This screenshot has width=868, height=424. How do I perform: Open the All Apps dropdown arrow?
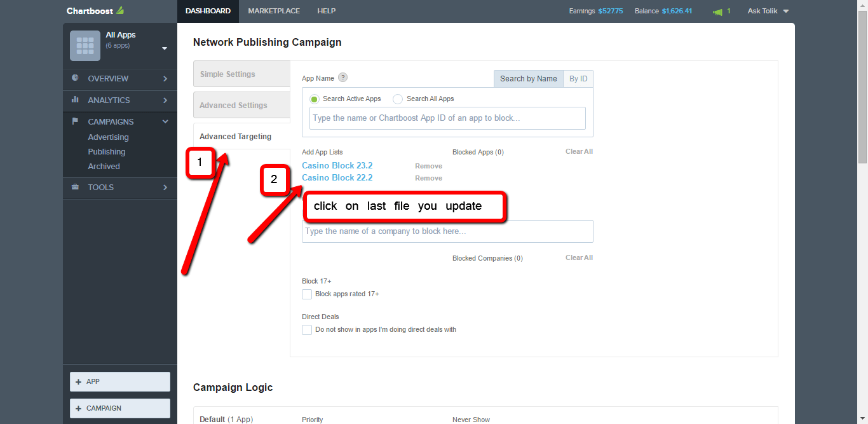click(165, 48)
